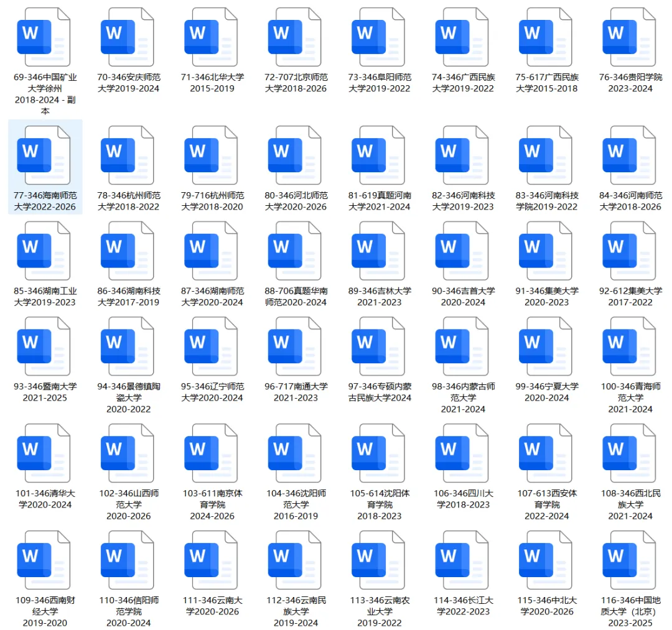The width and height of the screenshot is (672, 630).
Task: Click Word icon 86-346湖南科技大学2017-2019
Action: click(128, 251)
